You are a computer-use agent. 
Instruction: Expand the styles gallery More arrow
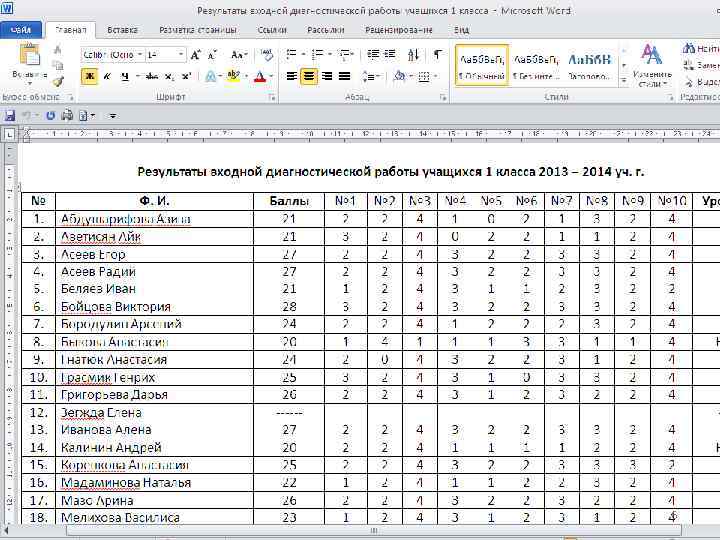pos(624,81)
